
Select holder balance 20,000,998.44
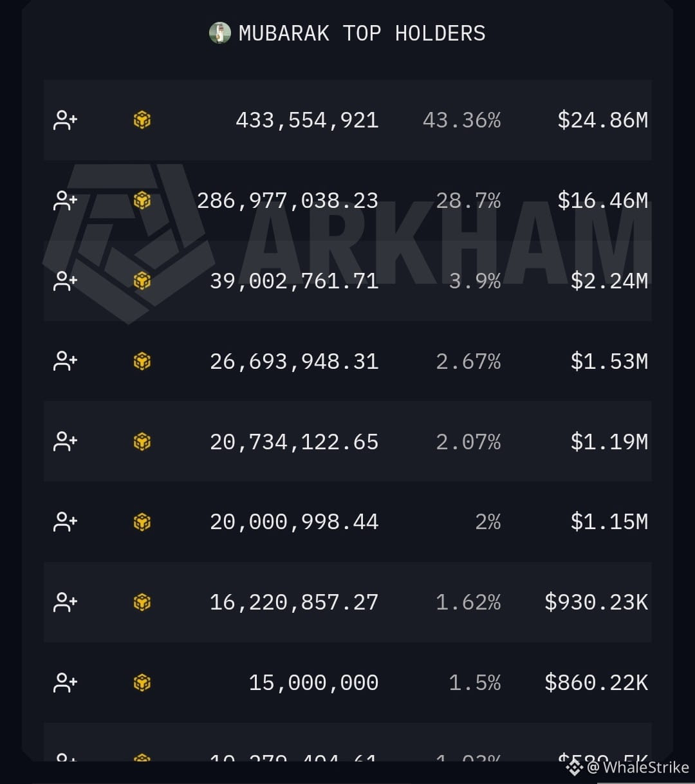(294, 522)
